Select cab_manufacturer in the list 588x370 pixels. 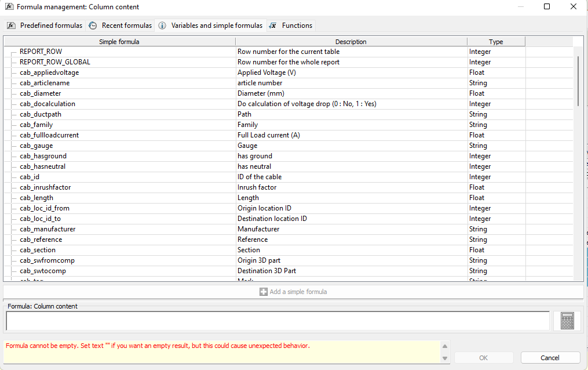click(x=48, y=229)
